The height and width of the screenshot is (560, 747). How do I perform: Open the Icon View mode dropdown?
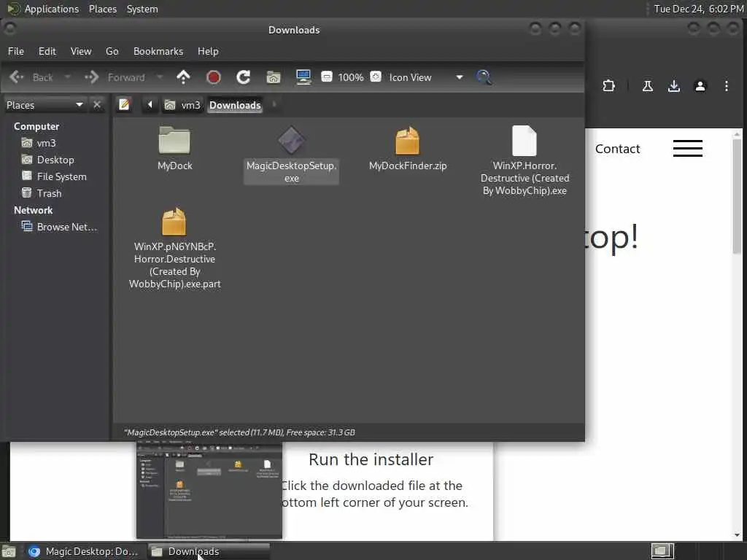(425, 77)
